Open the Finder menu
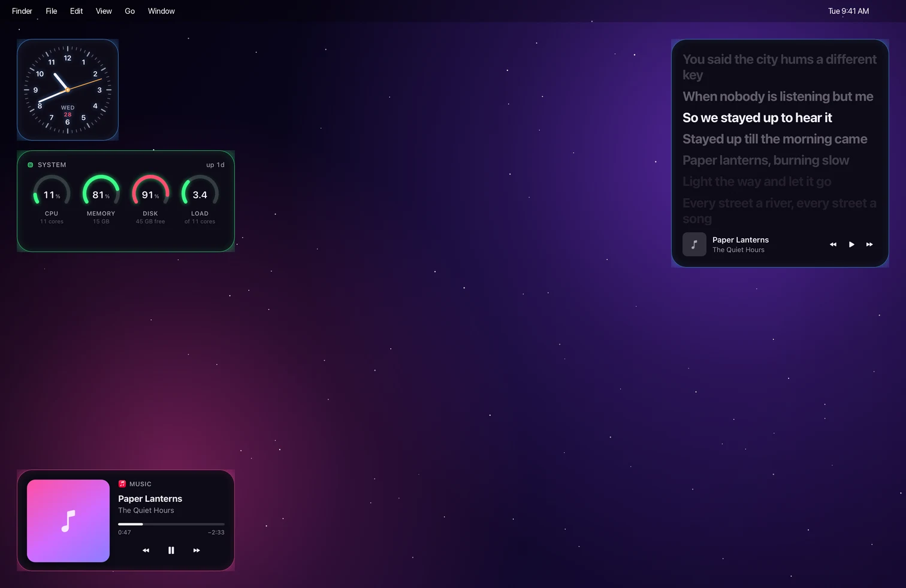Viewport: 906px width, 588px height. coord(22,11)
